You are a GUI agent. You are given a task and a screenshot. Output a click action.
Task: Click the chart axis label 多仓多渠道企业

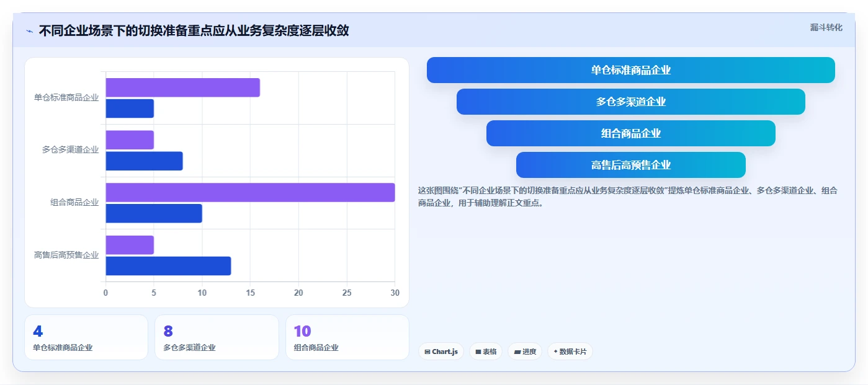[70, 150]
